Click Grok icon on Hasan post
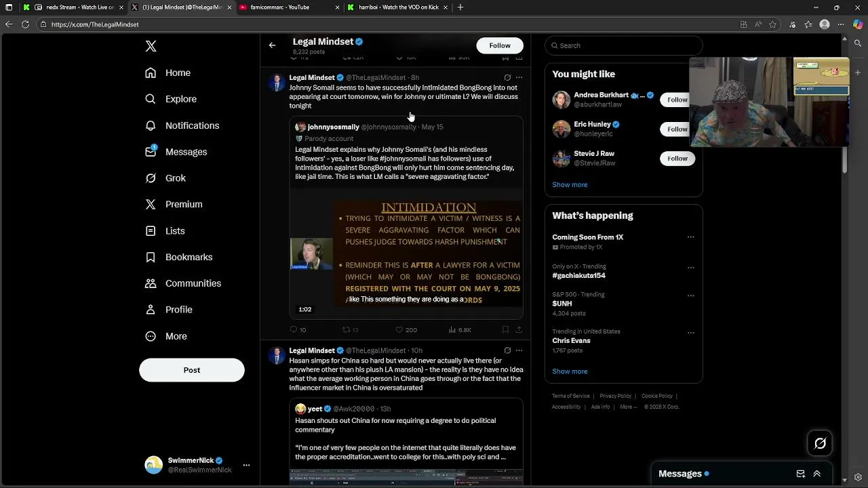The image size is (868, 488). (507, 350)
